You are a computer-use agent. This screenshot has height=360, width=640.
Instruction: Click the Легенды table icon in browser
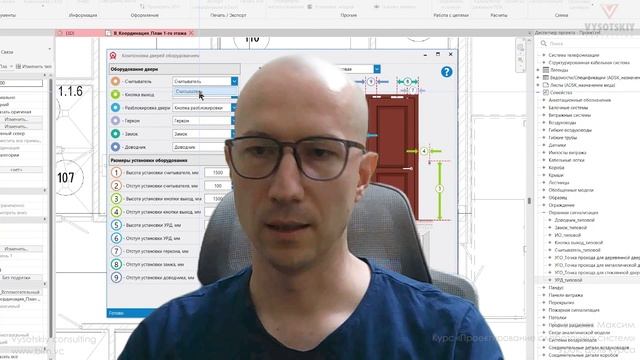546,70
